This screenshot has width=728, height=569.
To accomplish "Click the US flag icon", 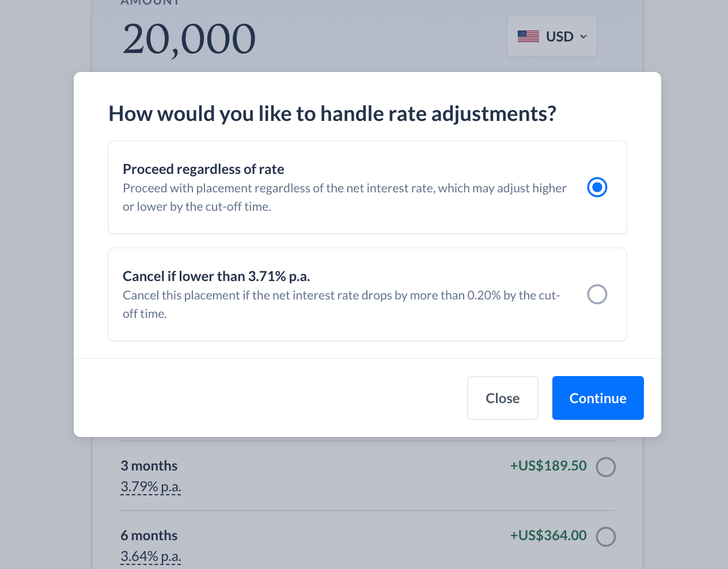I will [x=528, y=36].
